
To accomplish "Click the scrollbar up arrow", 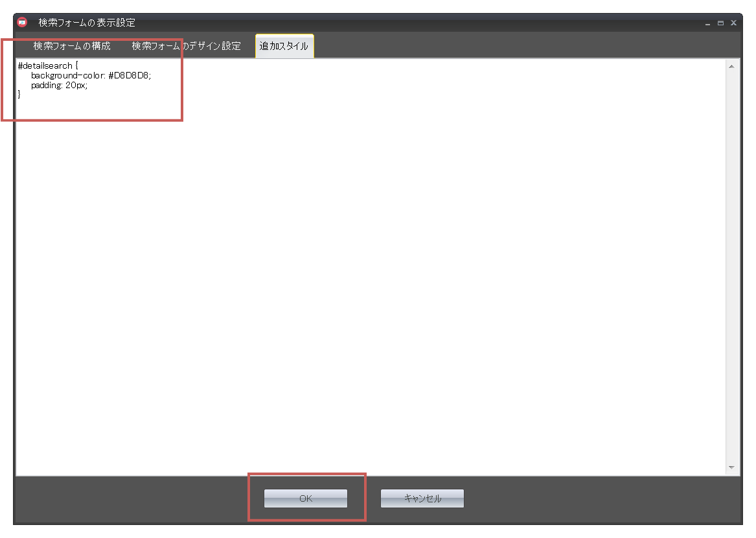I will click(x=731, y=66).
